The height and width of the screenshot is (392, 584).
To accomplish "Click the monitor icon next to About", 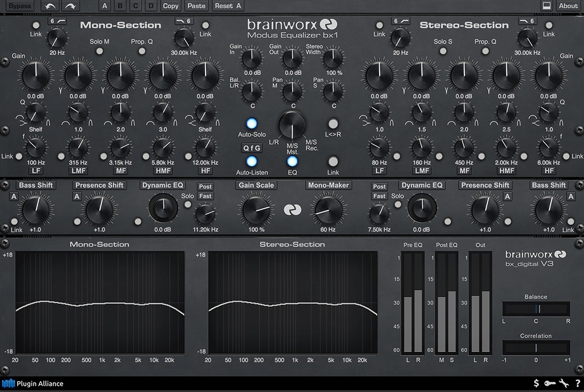I will click(547, 5).
